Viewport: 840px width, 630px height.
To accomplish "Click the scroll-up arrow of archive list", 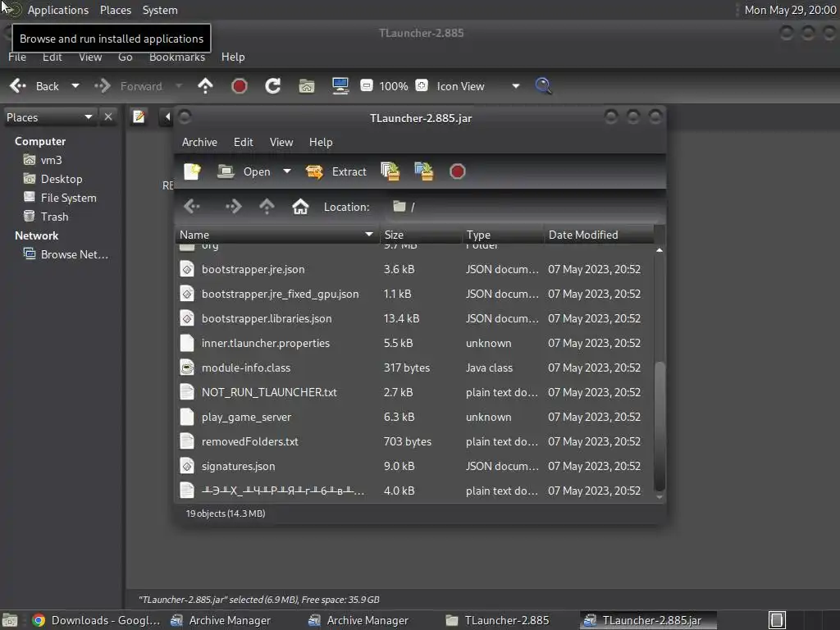I will tap(660, 250).
